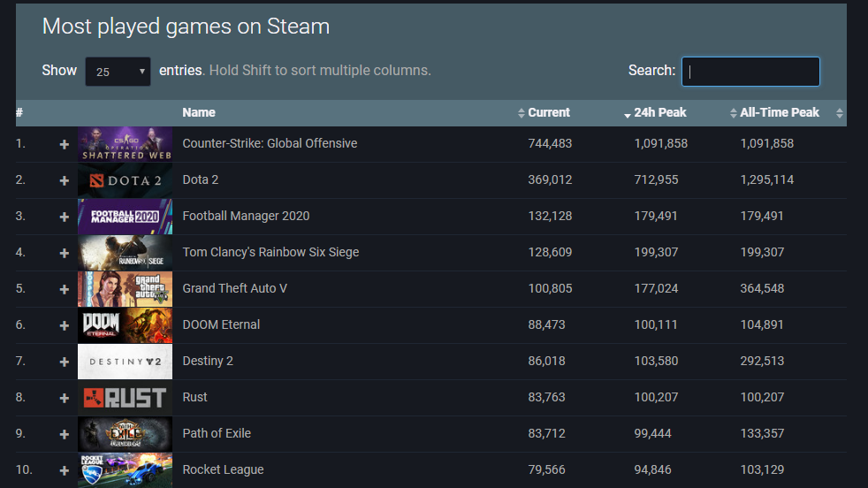Select Path of Exile 24h peak 99,444
The image size is (868, 488).
click(652, 433)
